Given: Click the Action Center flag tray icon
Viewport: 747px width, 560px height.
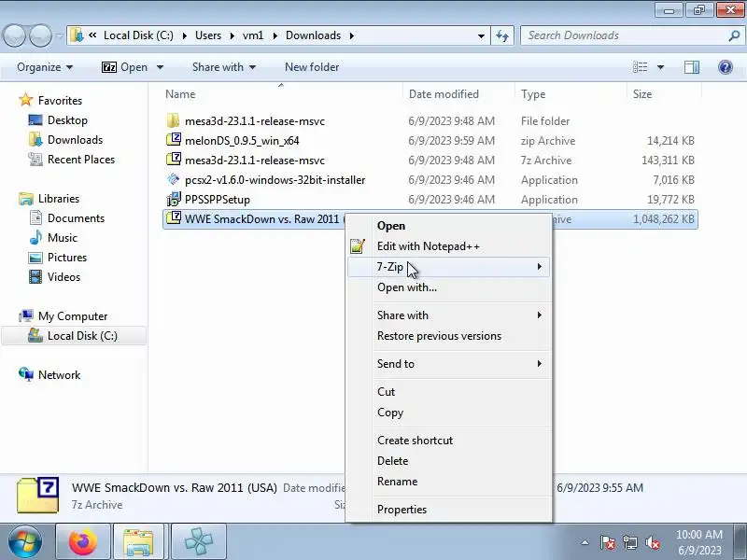Looking at the screenshot, I should pyautogui.click(x=608, y=543).
